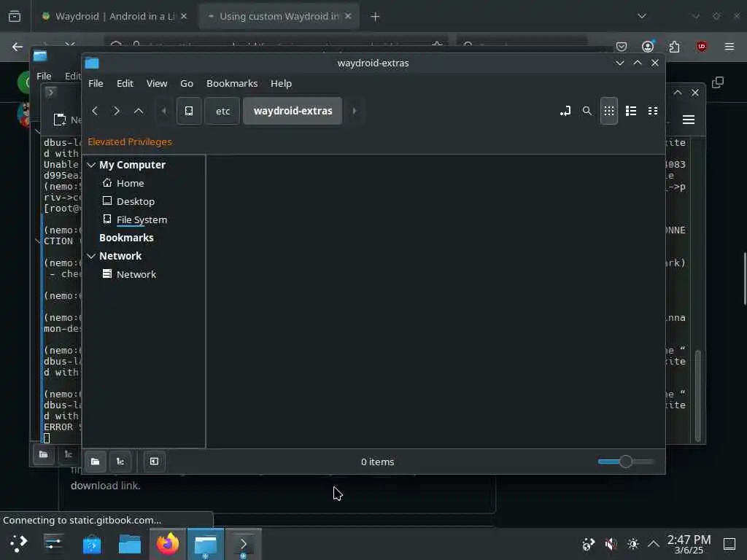Switch to Using custom Waydroid tab
747x560 pixels.
tap(279, 16)
